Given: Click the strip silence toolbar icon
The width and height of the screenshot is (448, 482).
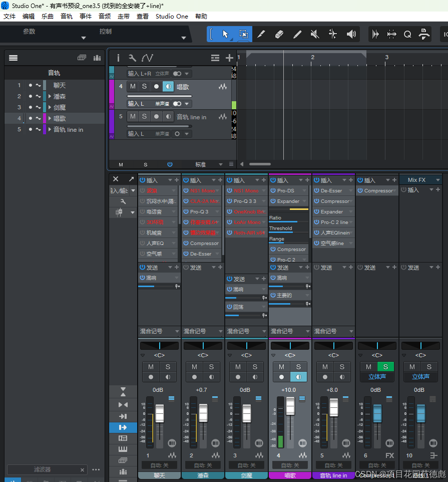Looking at the screenshot, I should click(x=375, y=34).
